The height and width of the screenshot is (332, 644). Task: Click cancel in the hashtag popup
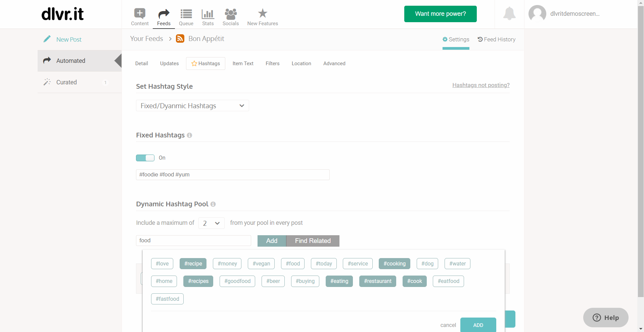pyautogui.click(x=448, y=325)
